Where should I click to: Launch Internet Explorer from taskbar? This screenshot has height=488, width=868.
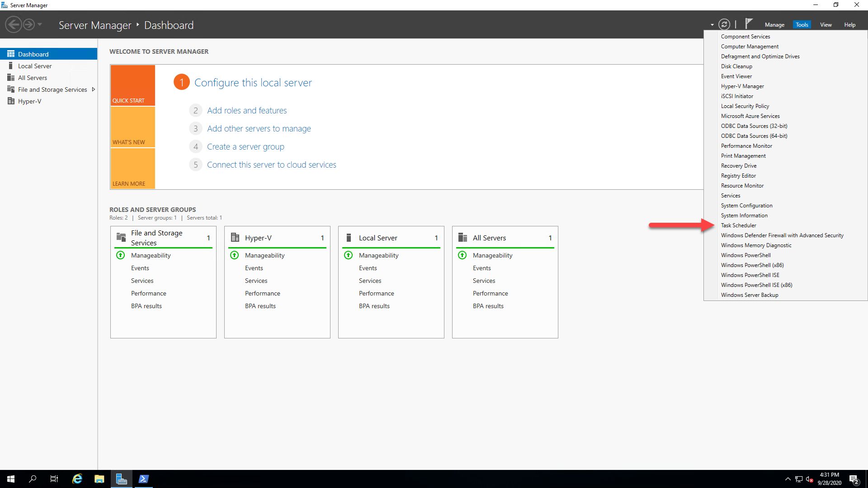[77, 479]
